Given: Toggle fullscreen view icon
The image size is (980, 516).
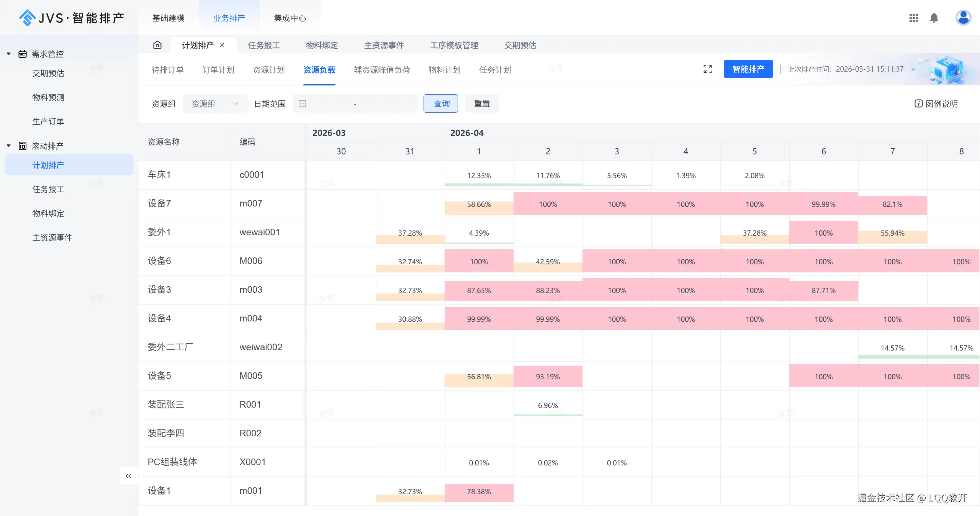Looking at the screenshot, I should pos(707,69).
